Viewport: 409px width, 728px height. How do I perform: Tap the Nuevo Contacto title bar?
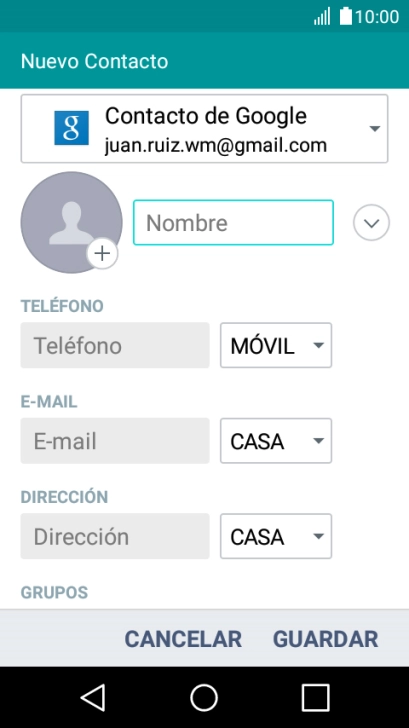(204, 61)
